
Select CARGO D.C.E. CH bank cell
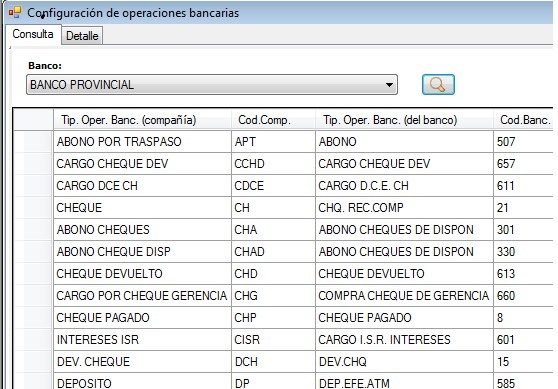pyautogui.click(x=404, y=186)
